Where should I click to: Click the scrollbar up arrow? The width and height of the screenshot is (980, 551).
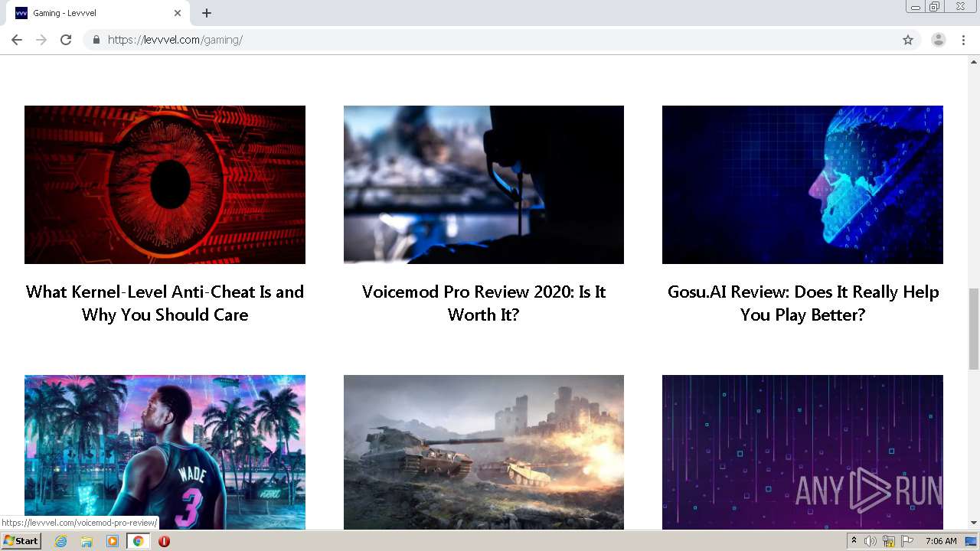(974, 61)
